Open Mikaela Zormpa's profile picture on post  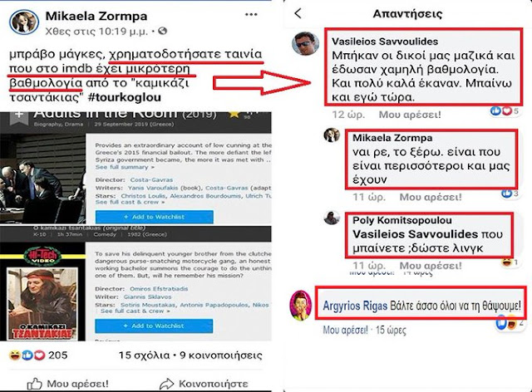(x=24, y=22)
